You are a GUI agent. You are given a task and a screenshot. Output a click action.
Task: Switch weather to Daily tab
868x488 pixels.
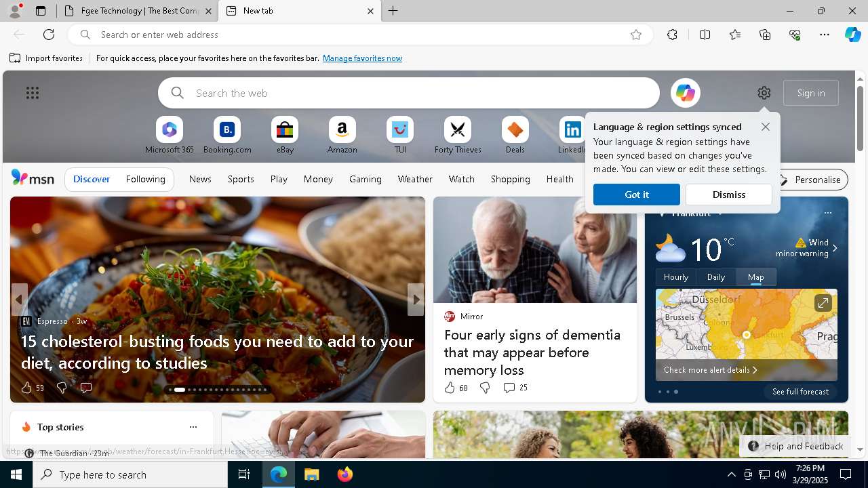[x=716, y=277]
